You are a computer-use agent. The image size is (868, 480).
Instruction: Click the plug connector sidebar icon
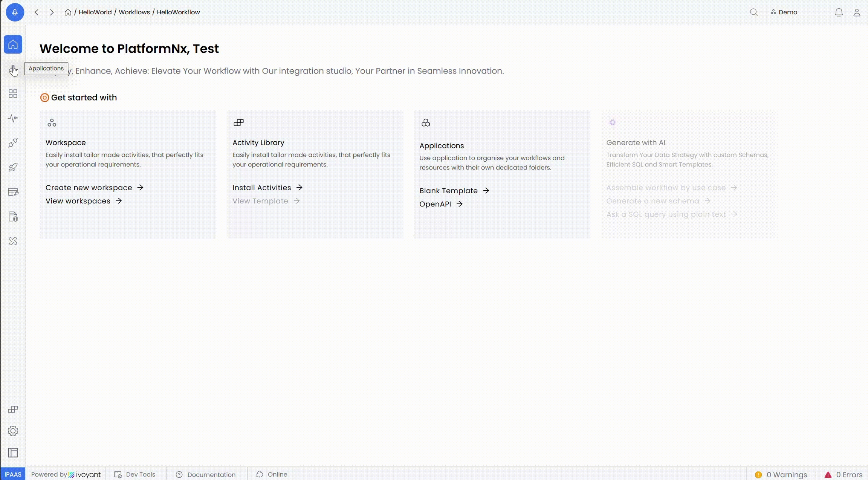tap(13, 143)
